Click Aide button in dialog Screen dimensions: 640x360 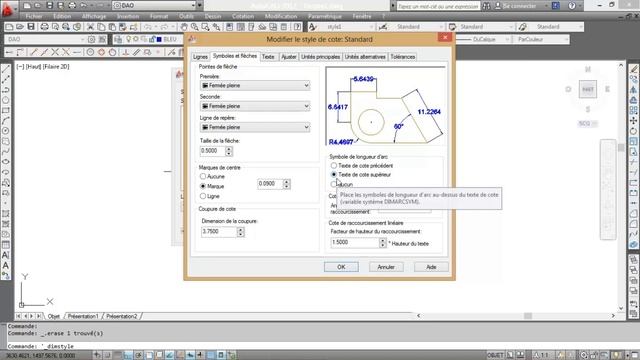pos(431,267)
